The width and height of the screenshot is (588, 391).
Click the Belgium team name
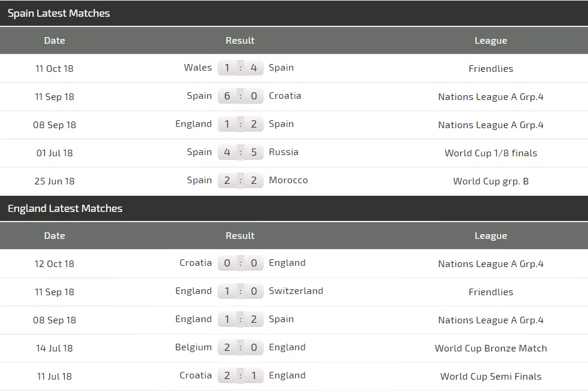(x=193, y=347)
